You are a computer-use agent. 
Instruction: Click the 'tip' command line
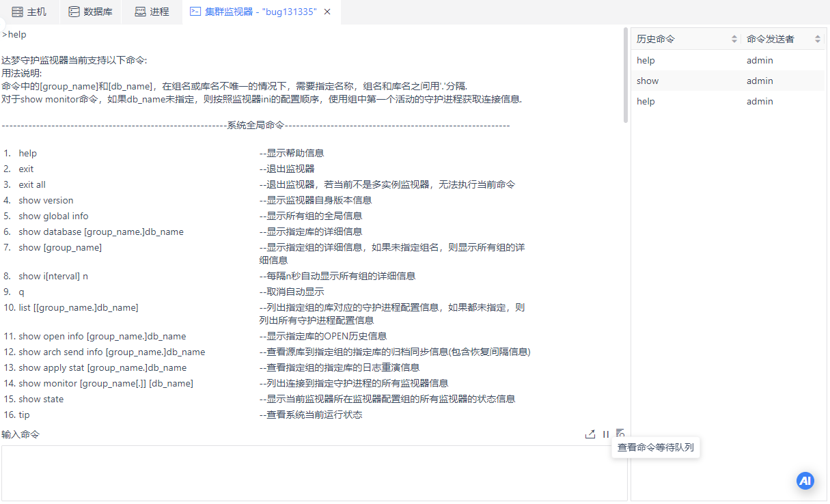tap(24, 415)
